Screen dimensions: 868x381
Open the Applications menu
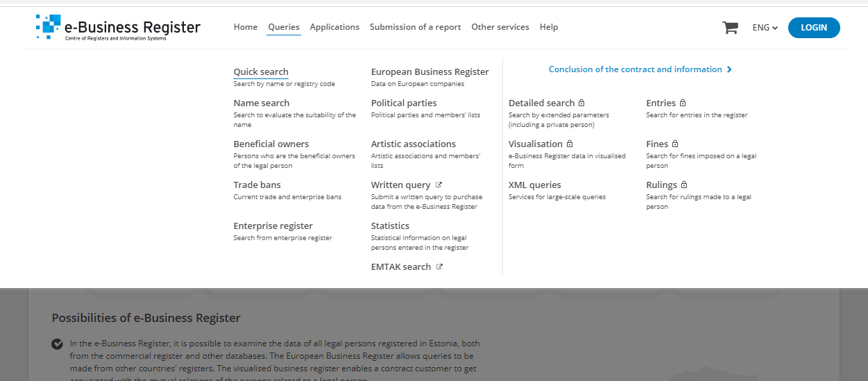coord(334,27)
